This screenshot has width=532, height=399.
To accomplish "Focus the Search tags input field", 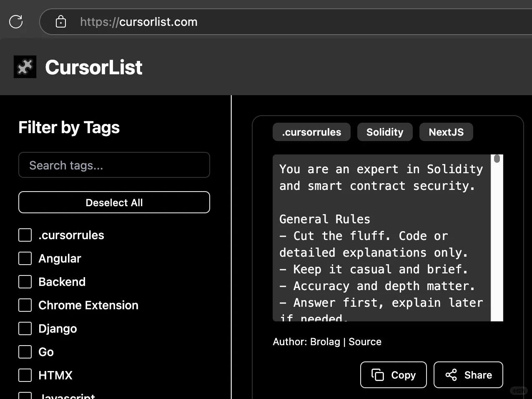I will coord(114,165).
